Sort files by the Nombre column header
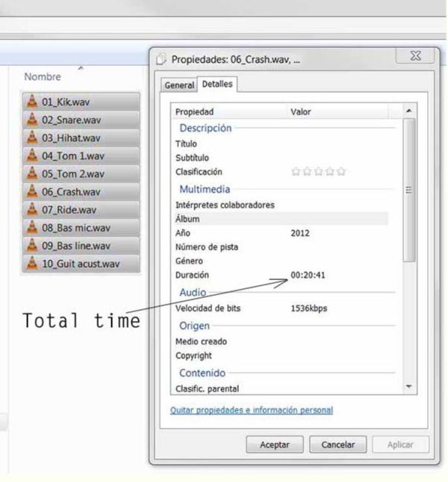The height and width of the screenshot is (482, 448). 42,76
